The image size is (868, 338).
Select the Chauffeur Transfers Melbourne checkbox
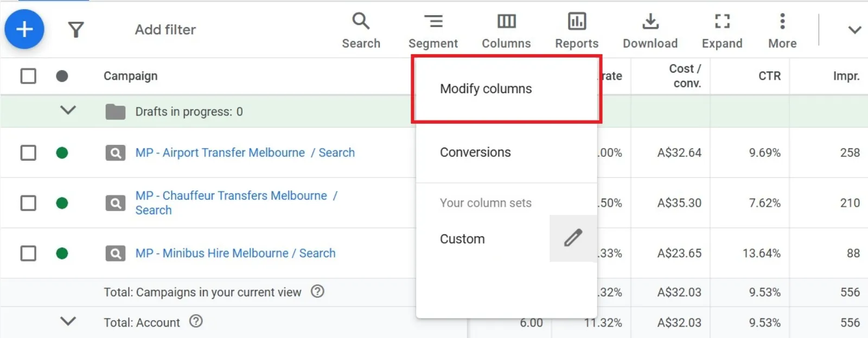pyautogui.click(x=28, y=203)
